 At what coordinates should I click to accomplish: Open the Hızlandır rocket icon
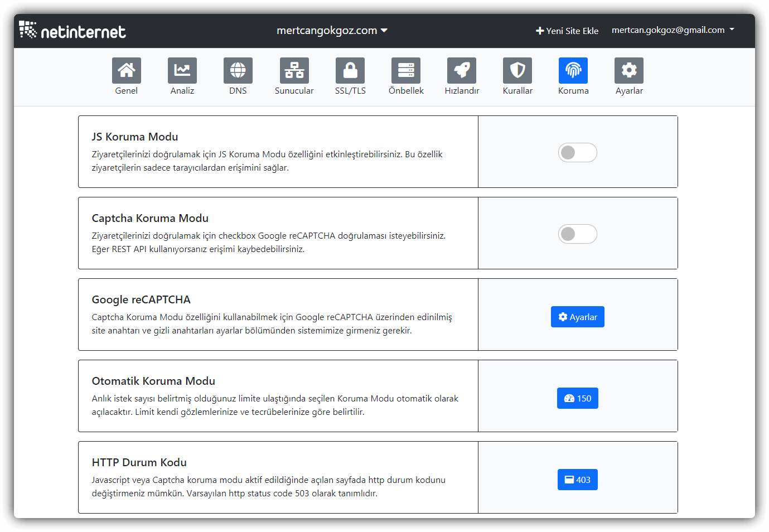pos(462,70)
